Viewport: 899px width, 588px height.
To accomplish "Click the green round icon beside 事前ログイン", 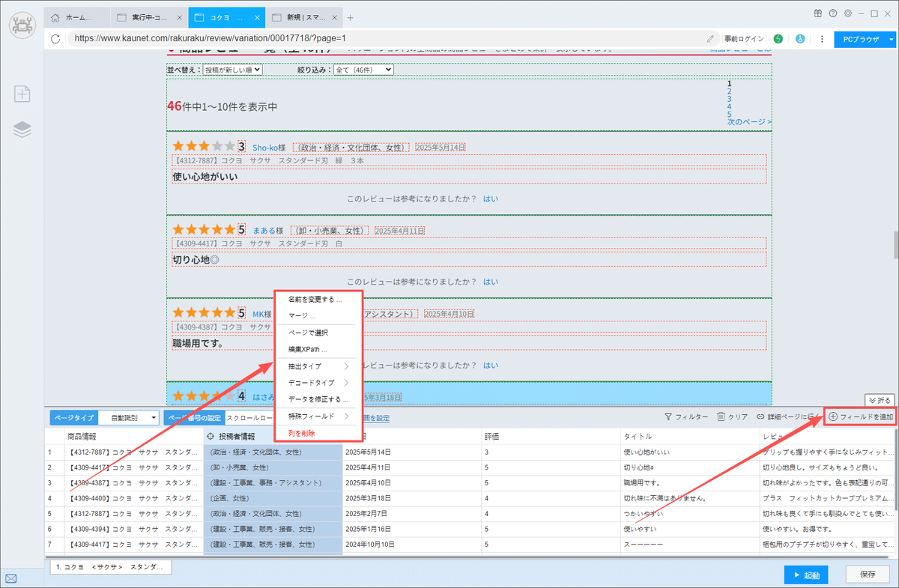I will (778, 38).
